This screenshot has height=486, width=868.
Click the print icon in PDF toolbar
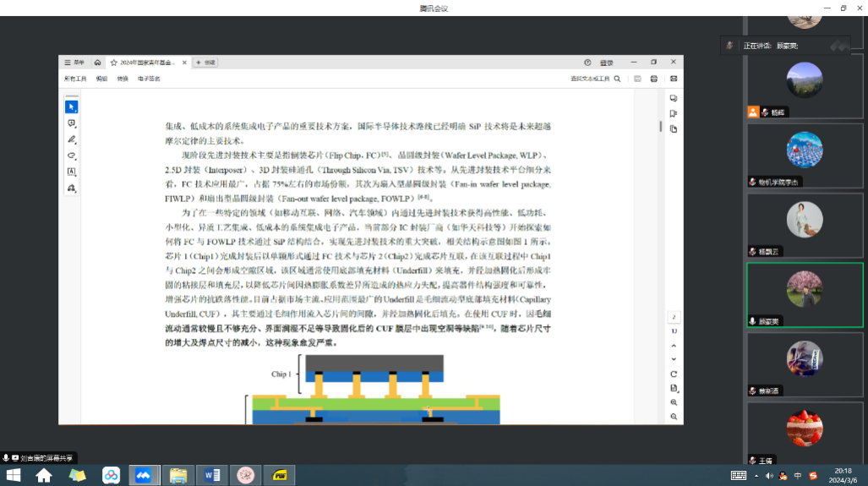(653, 79)
